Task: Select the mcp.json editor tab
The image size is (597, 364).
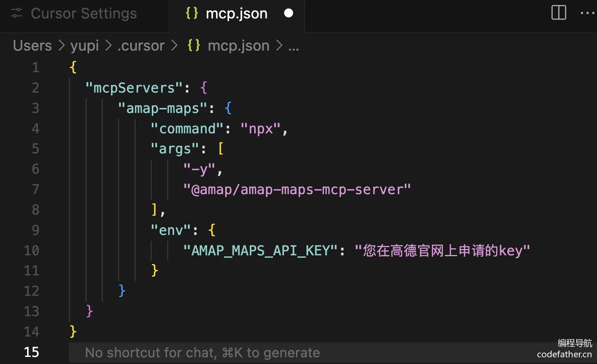Action: [237, 14]
